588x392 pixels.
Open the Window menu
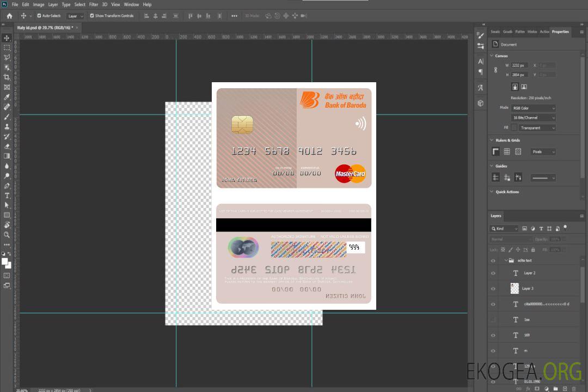(131, 4)
